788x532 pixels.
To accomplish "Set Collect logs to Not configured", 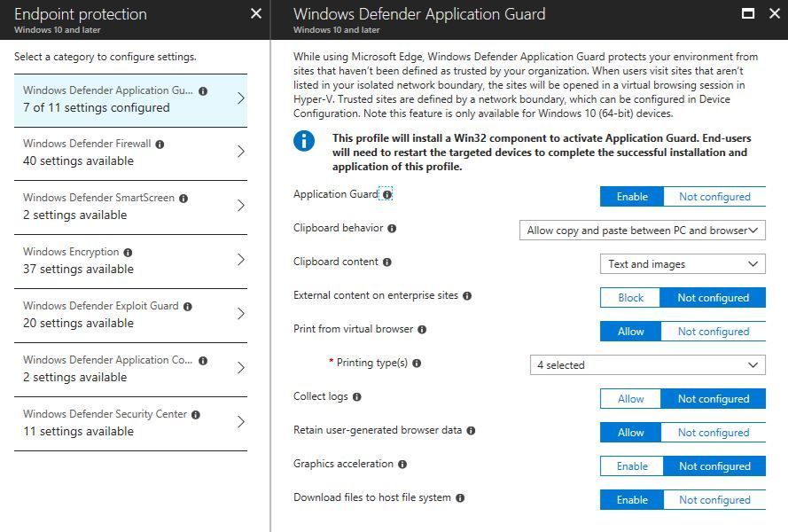I will point(714,399).
